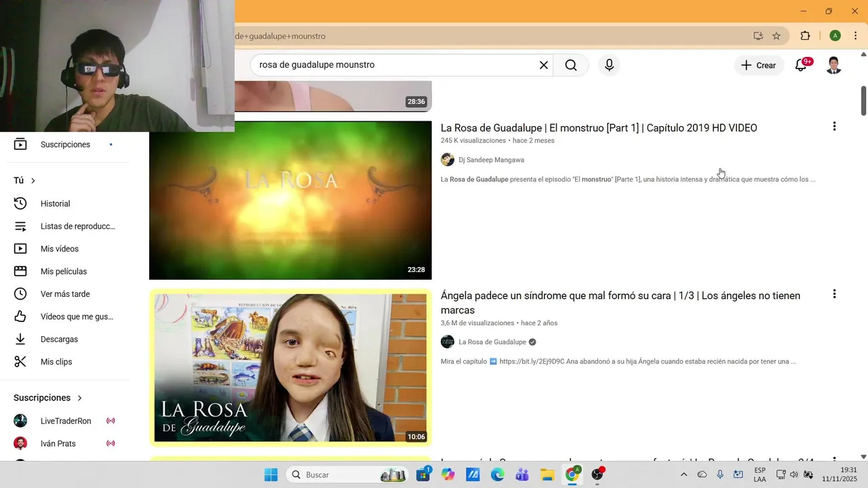Play the Ángela girl thumbnail video
The width and height of the screenshot is (868, 488).
click(290, 368)
